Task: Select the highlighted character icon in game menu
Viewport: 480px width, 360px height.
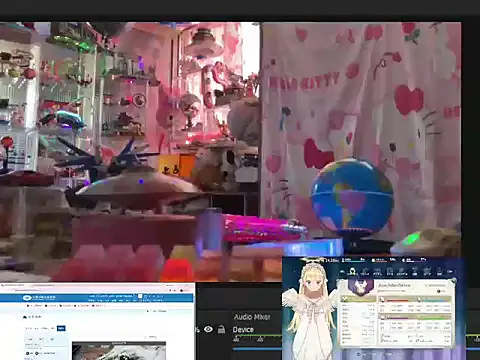Action: (353, 272)
